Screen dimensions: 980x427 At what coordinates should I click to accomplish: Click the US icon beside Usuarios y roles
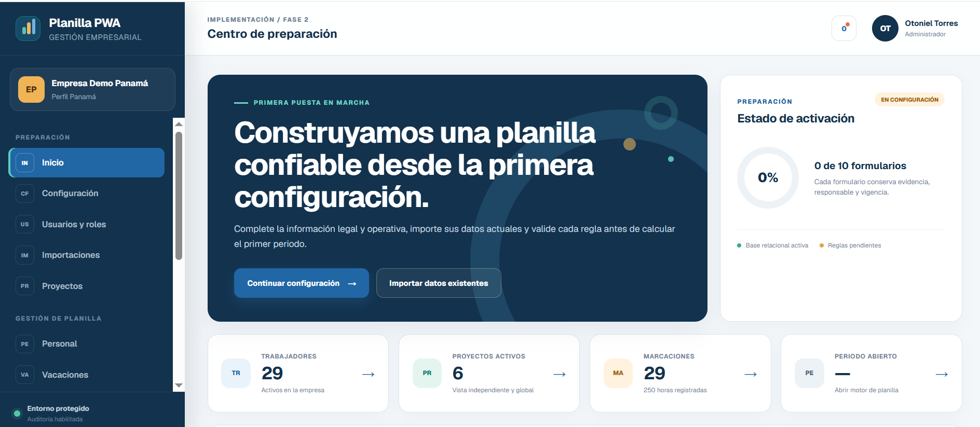25,224
